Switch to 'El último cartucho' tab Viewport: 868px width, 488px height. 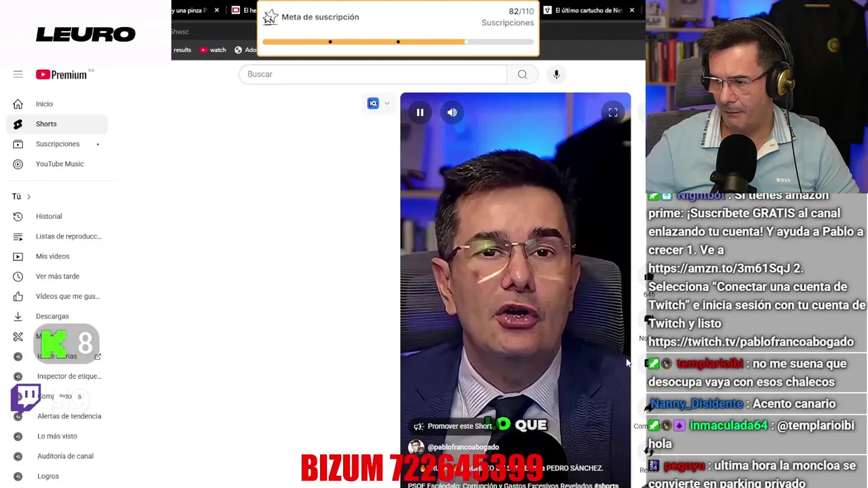coord(589,10)
